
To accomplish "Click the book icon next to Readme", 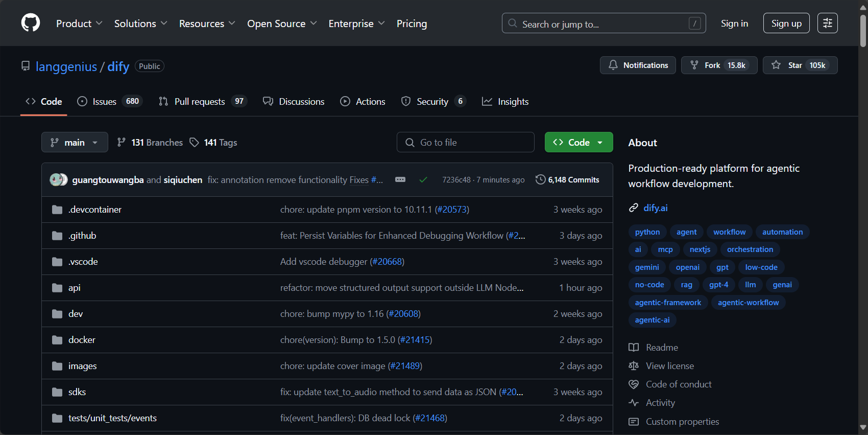I will pos(634,347).
